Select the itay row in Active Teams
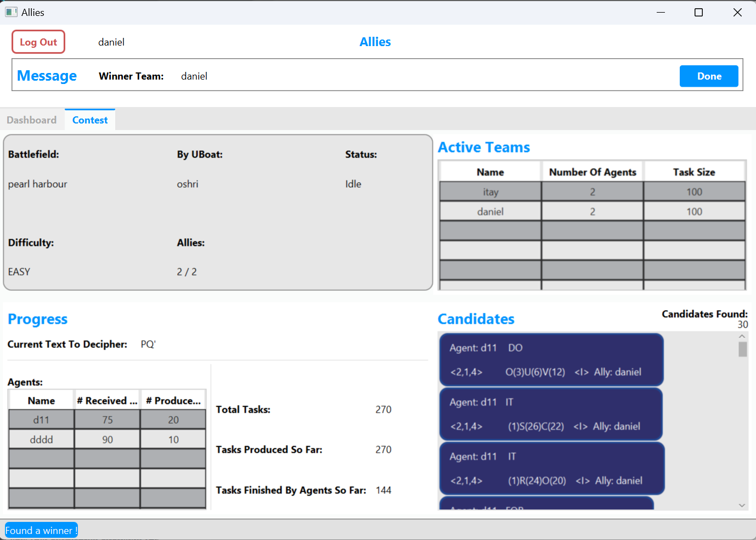 coord(593,192)
